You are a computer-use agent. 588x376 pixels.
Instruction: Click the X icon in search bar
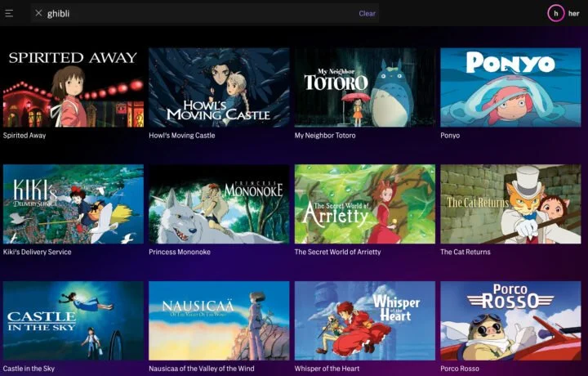tap(38, 13)
